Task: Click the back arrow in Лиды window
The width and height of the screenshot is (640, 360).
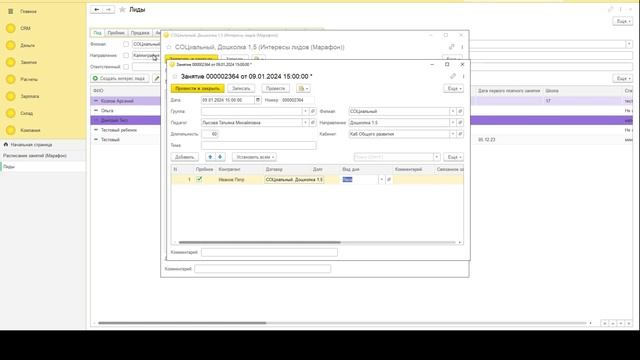Action: point(96,9)
